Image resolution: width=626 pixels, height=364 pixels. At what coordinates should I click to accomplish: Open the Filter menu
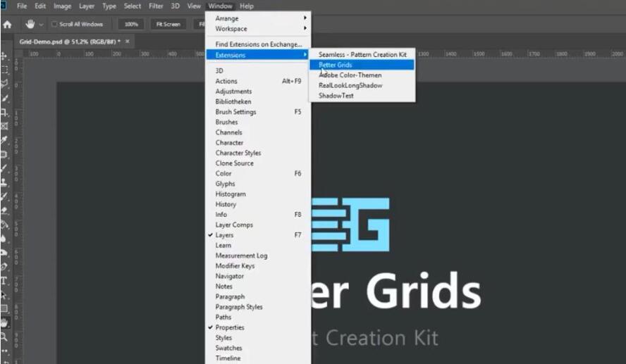coord(156,6)
